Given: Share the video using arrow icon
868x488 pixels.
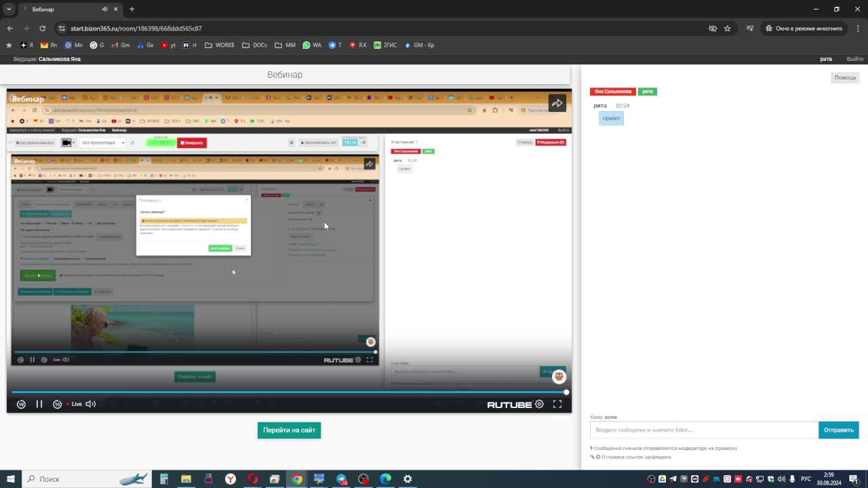Looking at the screenshot, I should coord(557,103).
